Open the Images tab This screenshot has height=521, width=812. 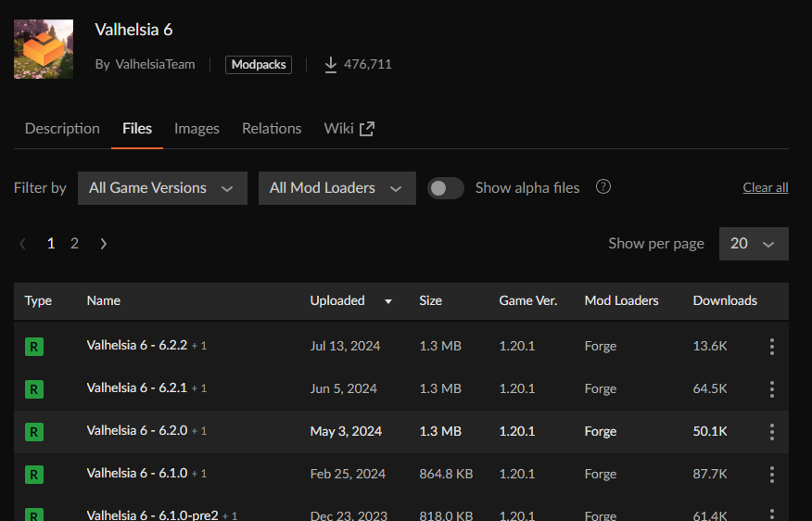tap(197, 129)
